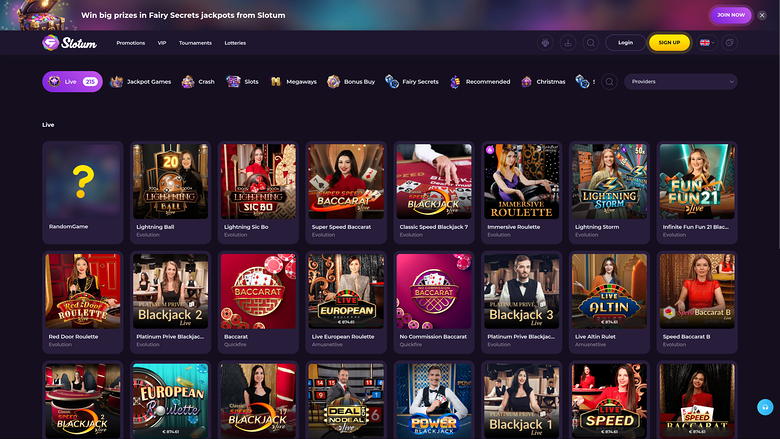Open the Lotteries menu item
The height and width of the screenshot is (439, 780).
235,43
